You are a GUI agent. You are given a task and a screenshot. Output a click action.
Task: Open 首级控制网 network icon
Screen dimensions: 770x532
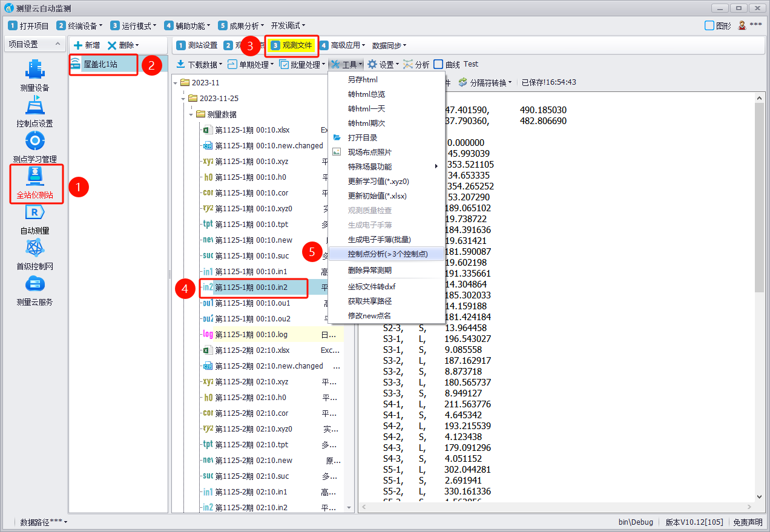pos(35,249)
